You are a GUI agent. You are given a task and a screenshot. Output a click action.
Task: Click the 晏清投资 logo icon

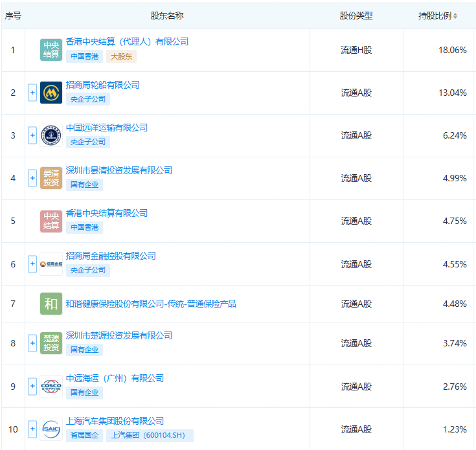pos(51,178)
